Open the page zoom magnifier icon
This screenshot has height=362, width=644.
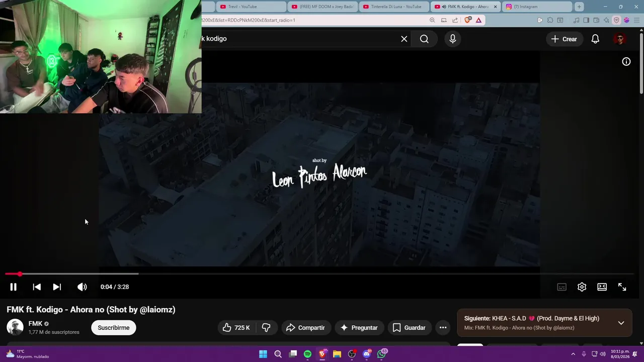(432, 20)
